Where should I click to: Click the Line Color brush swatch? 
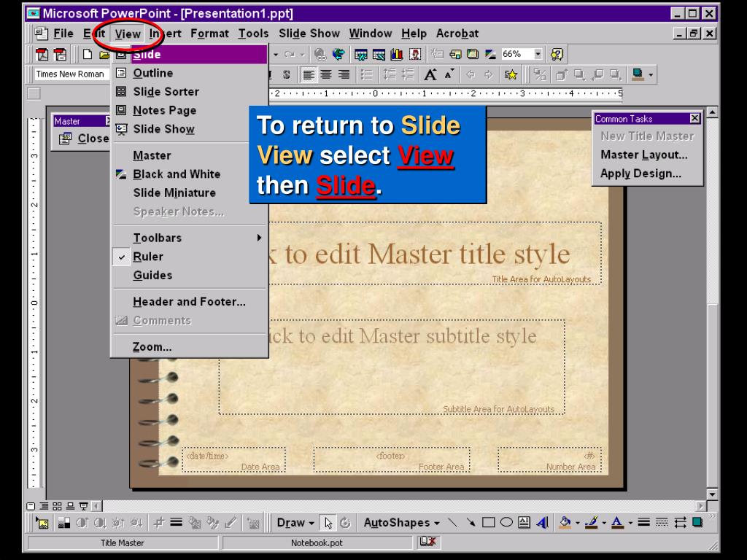pos(592,523)
